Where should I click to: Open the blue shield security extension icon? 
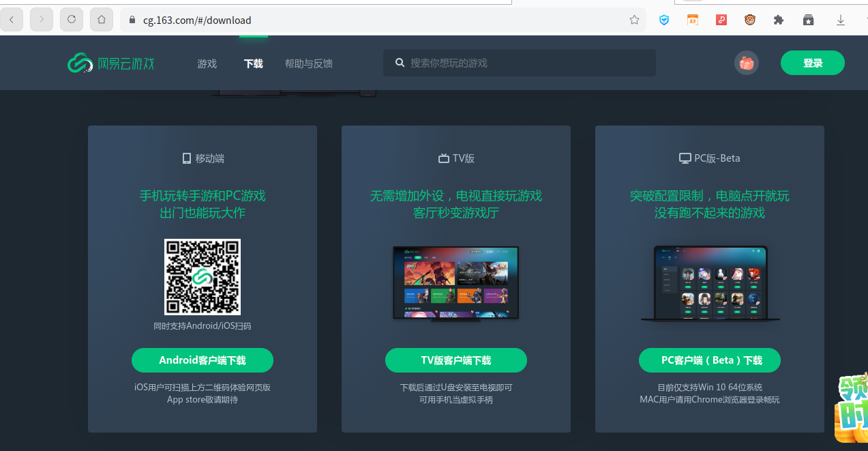click(x=664, y=20)
